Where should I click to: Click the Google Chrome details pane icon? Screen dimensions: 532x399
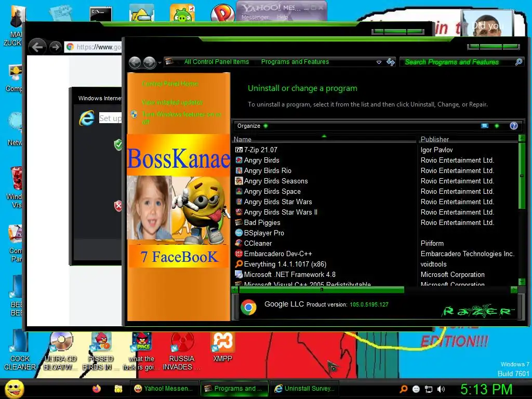(x=249, y=308)
